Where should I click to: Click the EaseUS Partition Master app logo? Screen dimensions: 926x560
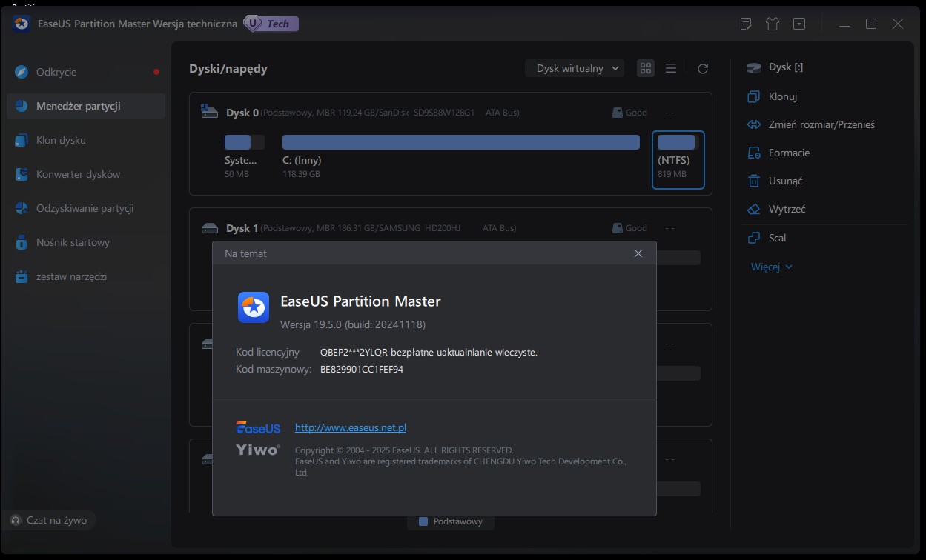(254, 307)
